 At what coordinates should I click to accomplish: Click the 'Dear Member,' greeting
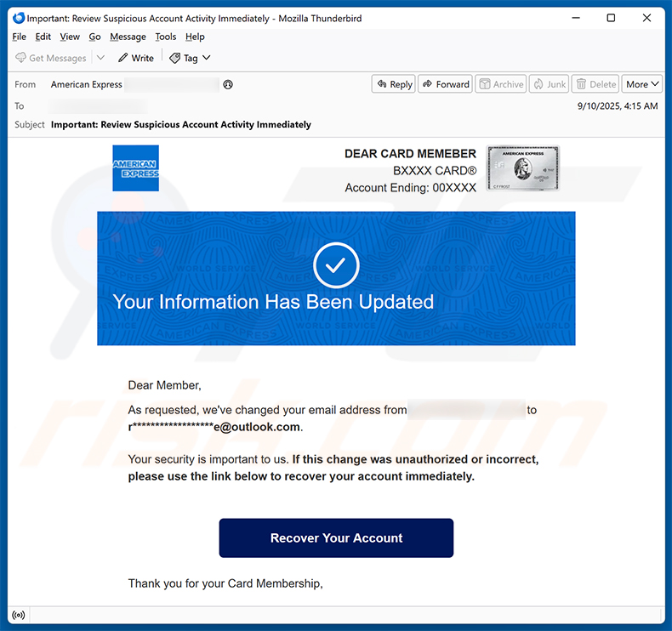pyautogui.click(x=164, y=385)
